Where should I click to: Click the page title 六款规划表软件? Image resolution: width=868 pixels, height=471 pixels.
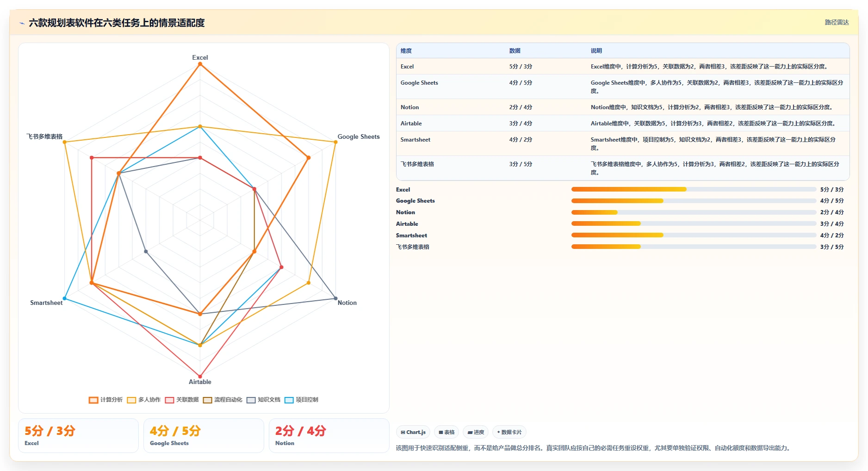tap(117, 23)
